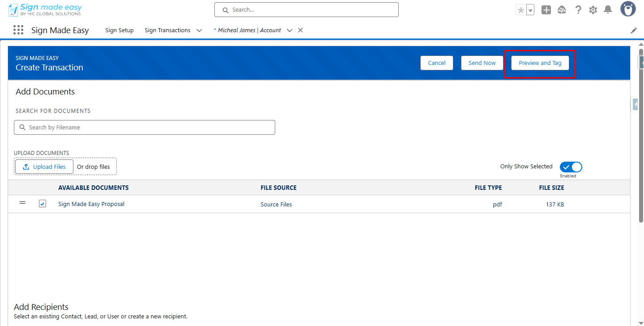This screenshot has height=326, width=644.
Task: Click the edit navigation pencil icon
Action: point(634,30)
